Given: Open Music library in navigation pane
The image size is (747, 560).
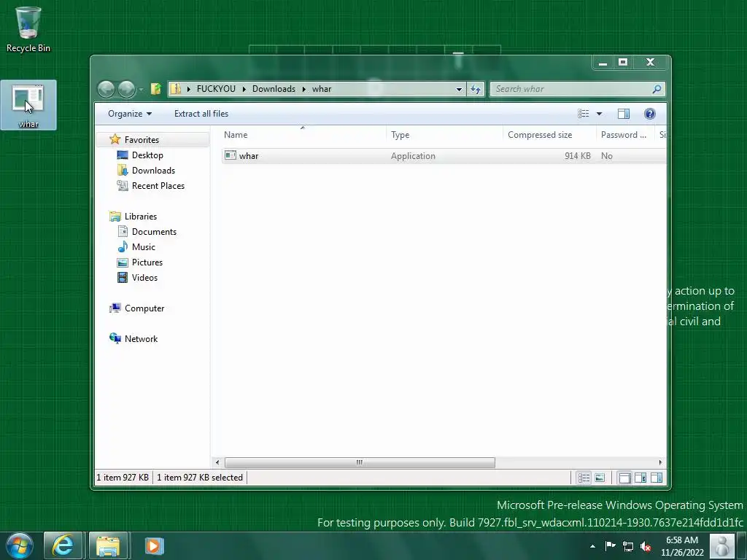Looking at the screenshot, I should point(144,246).
